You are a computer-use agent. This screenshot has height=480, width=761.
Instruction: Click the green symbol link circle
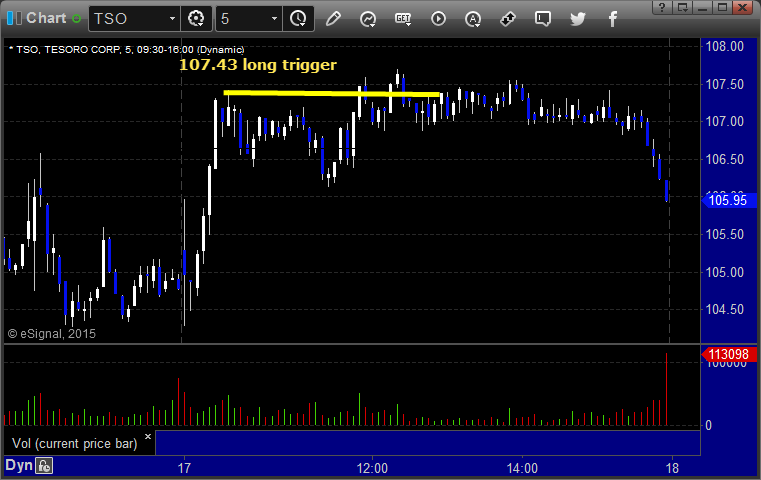click(76, 19)
